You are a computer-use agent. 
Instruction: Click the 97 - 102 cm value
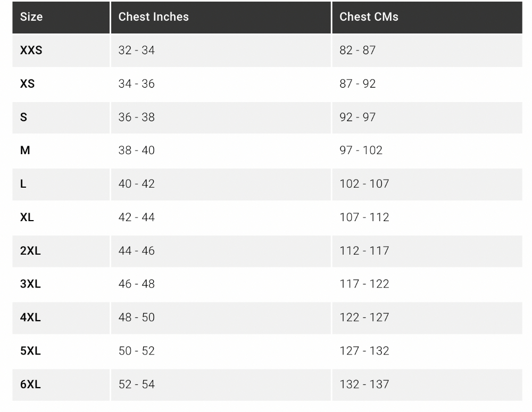pyautogui.click(x=361, y=150)
